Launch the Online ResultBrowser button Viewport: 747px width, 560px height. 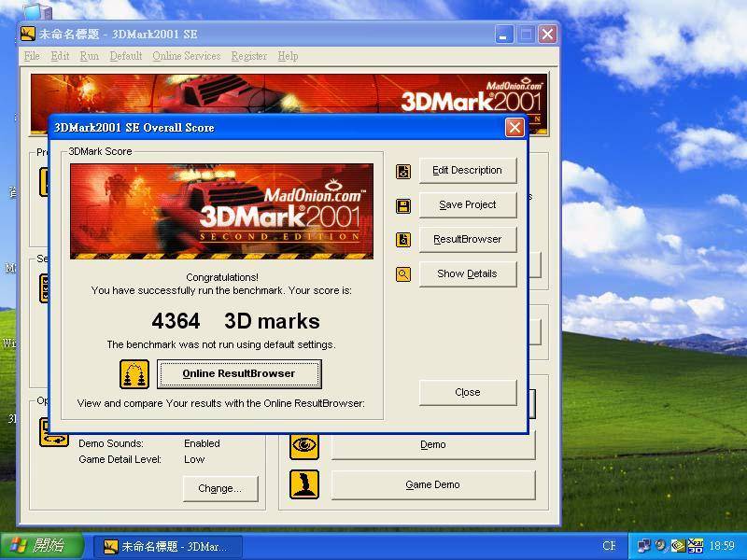[239, 374]
